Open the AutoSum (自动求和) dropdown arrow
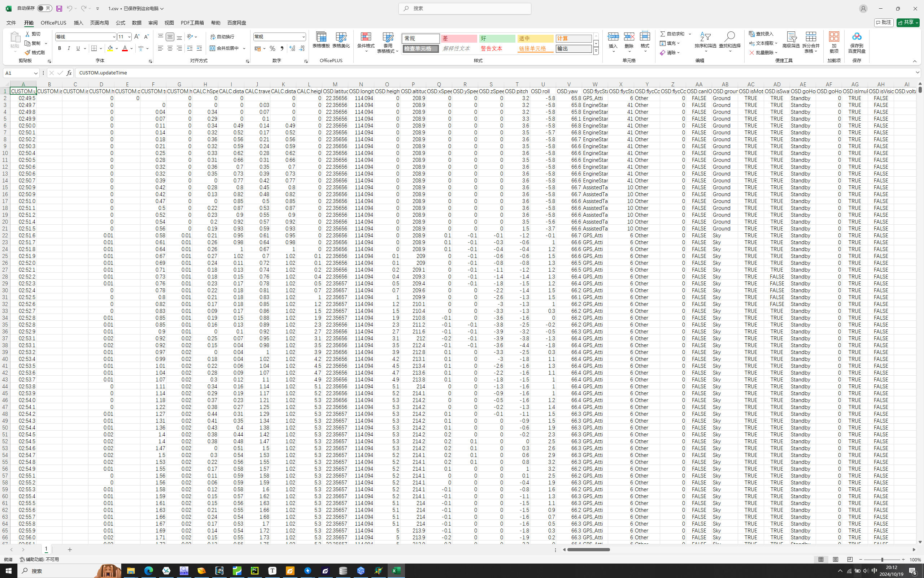The width and height of the screenshot is (924, 578). click(x=690, y=34)
